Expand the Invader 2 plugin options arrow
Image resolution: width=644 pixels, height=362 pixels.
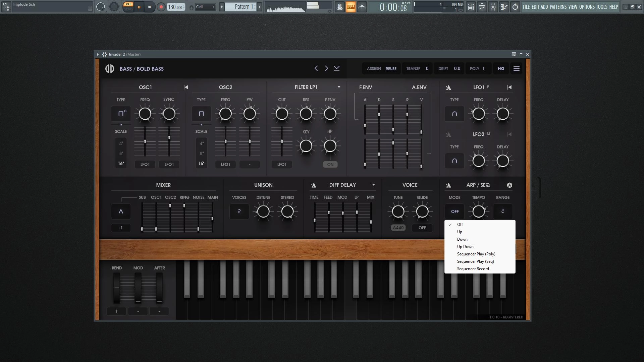[x=98, y=54]
